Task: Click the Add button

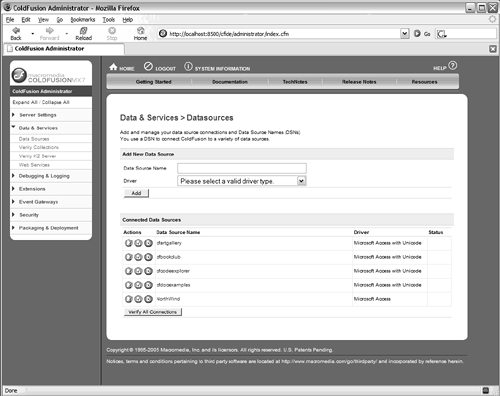Action: pyautogui.click(x=136, y=193)
